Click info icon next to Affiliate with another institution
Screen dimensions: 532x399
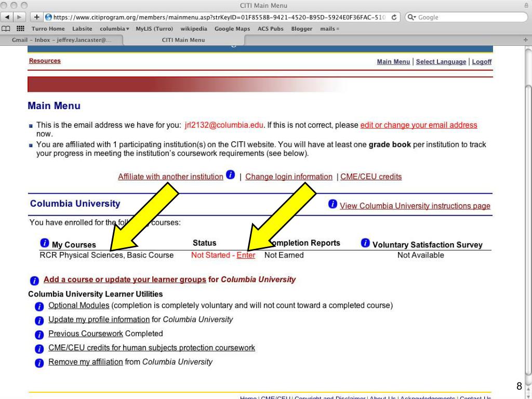pyautogui.click(x=230, y=175)
